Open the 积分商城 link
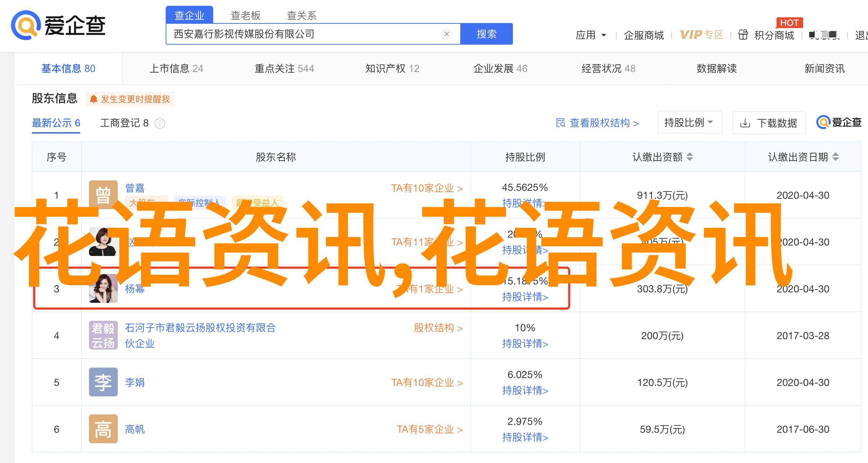The width and height of the screenshot is (868, 463). pyautogui.click(x=774, y=35)
